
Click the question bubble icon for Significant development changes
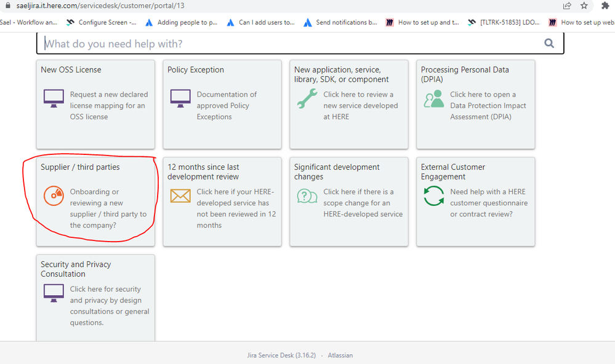pos(307,196)
